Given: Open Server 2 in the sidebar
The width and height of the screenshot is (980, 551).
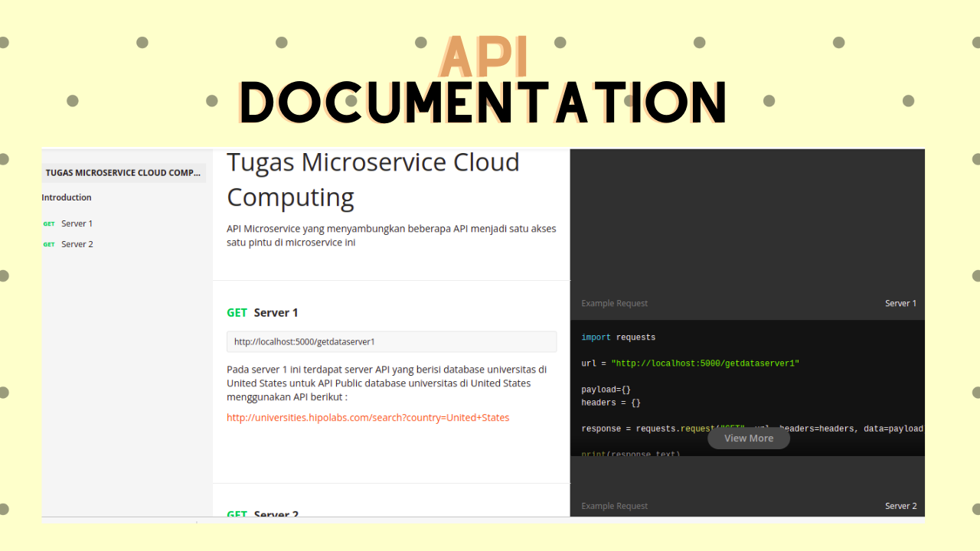Looking at the screenshot, I should tap(77, 244).
